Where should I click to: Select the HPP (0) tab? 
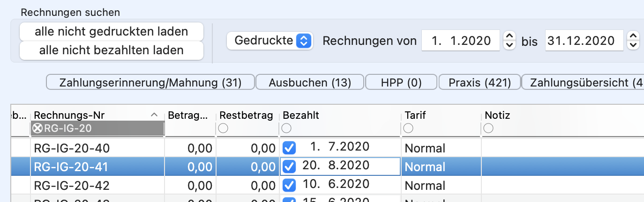pyautogui.click(x=401, y=83)
